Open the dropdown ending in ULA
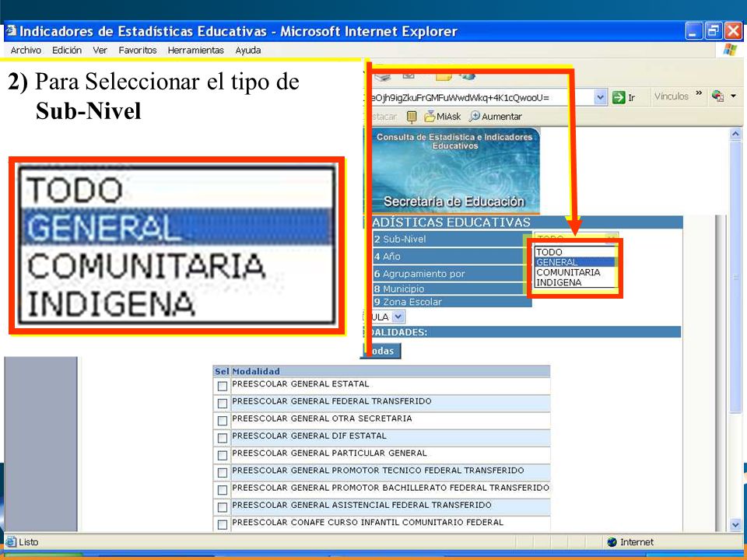The image size is (747, 560). click(x=398, y=317)
